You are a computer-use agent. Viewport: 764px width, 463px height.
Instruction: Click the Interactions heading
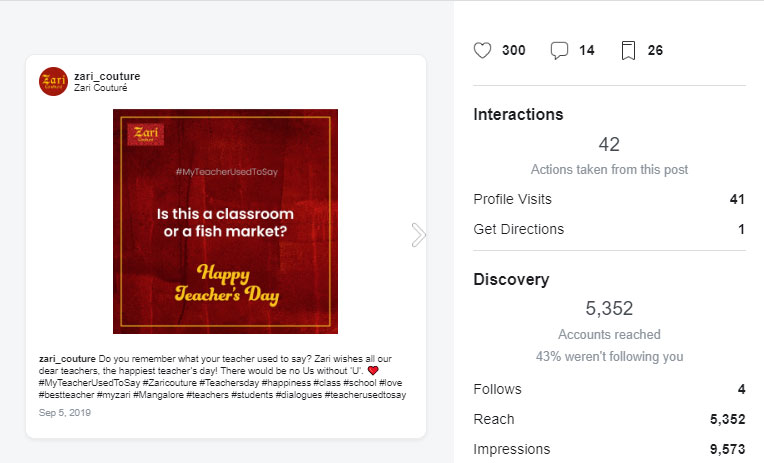(x=518, y=115)
